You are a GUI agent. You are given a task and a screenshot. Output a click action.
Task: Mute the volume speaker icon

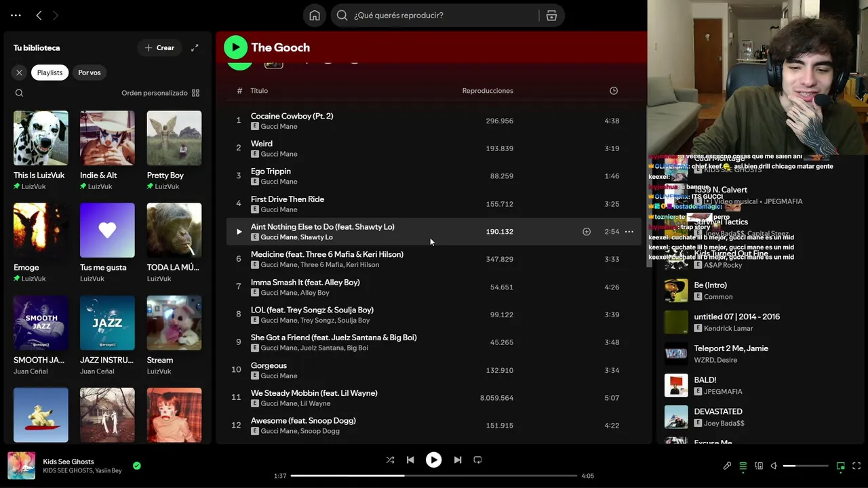coord(774,466)
